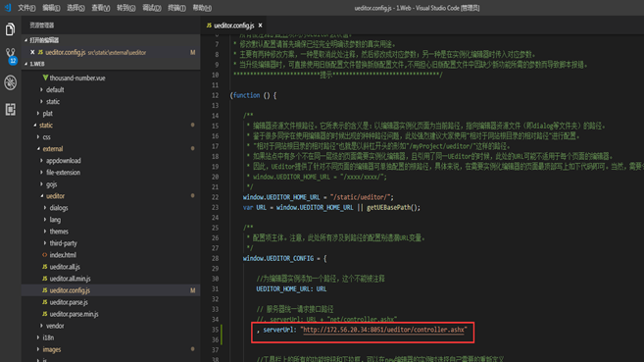This screenshot has width=644, height=362.
Task: Click the JS icon of ueditor.parse.min.js
Action: tap(44, 314)
